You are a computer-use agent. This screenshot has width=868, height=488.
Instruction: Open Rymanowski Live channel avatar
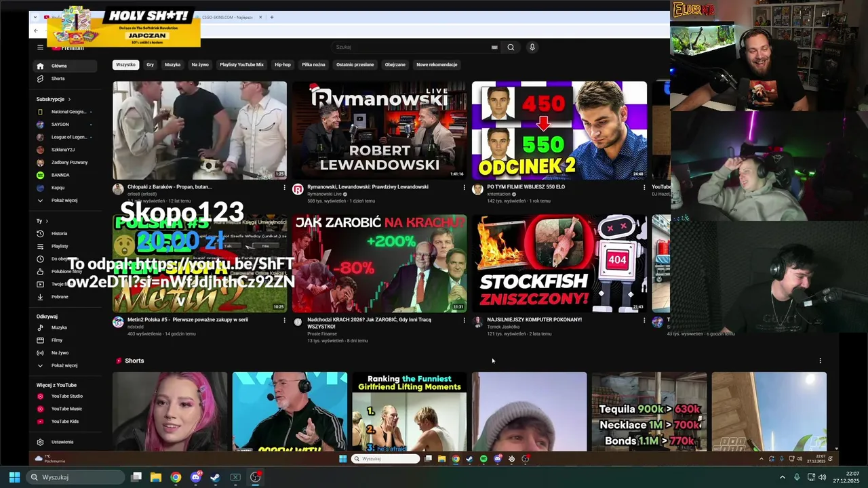tap(298, 189)
